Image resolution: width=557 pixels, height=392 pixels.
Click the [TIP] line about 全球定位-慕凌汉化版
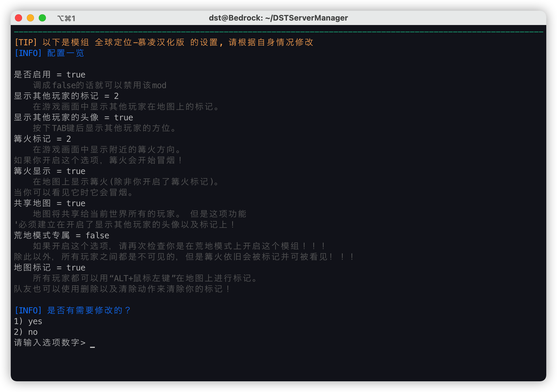click(164, 42)
